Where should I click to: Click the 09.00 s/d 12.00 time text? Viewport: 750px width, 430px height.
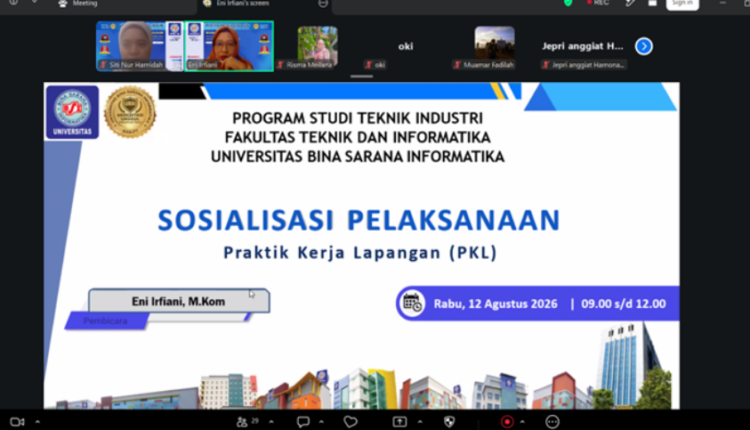pyautogui.click(x=623, y=304)
